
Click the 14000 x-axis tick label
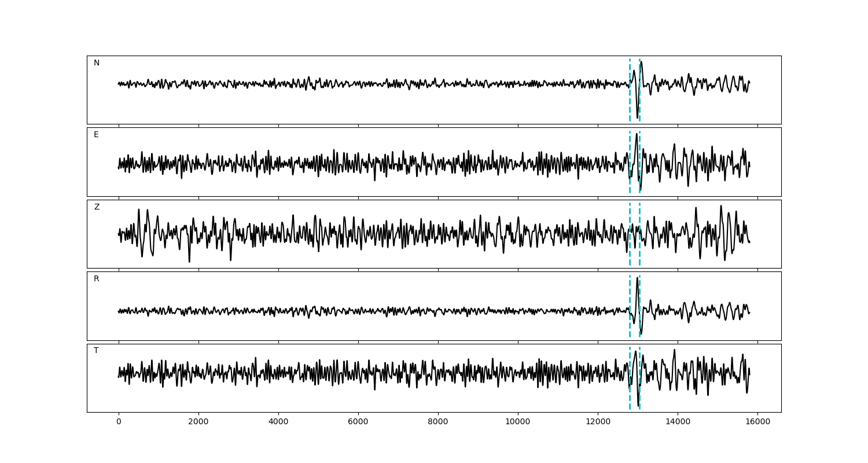pyautogui.click(x=678, y=422)
